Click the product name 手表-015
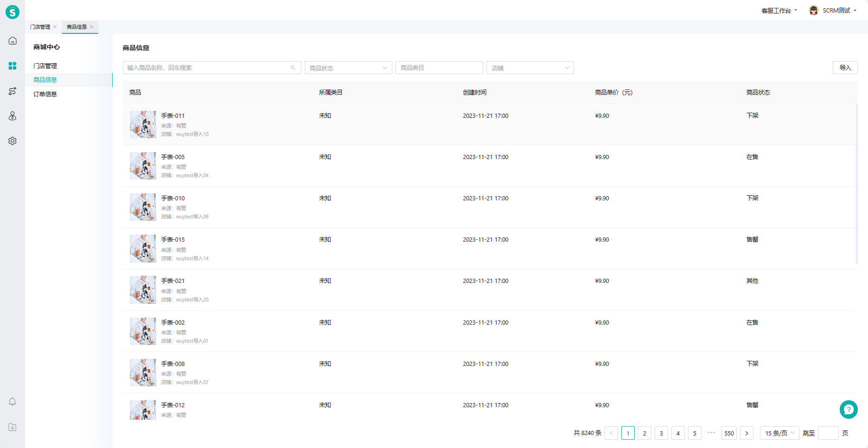The height and width of the screenshot is (448, 868). point(173,239)
